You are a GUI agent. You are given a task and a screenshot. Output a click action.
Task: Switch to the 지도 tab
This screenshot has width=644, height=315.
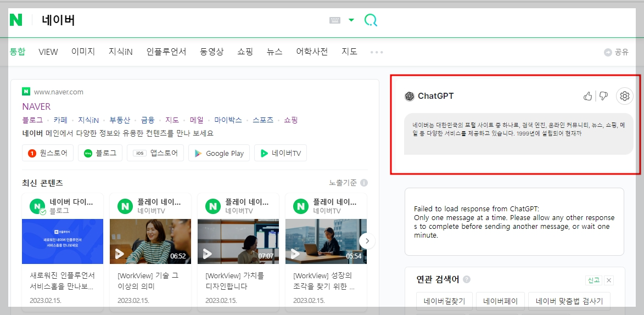(350, 52)
